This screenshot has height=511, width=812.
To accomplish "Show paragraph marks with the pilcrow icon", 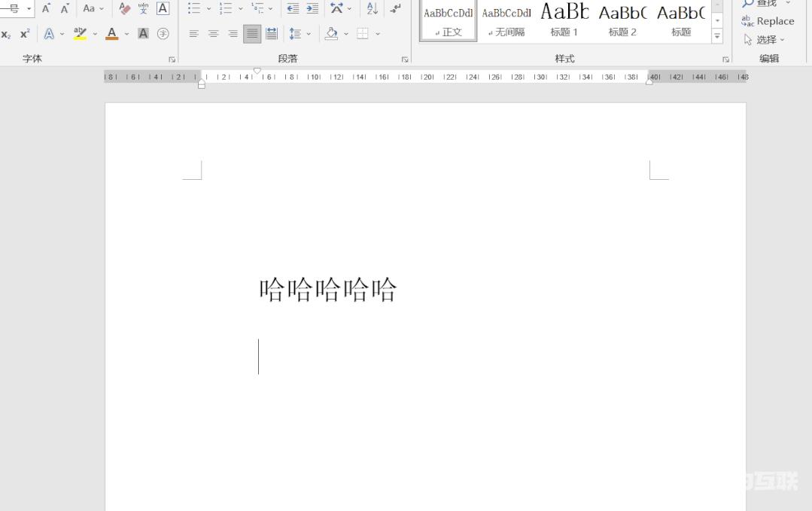I will click(x=395, y=9).
